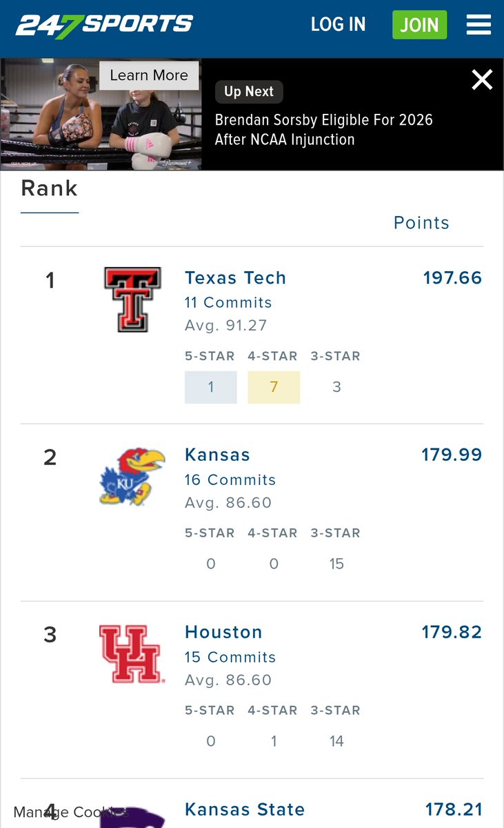The width and height of the screenshot is (504, 828).
Task: Sort by the Points column header
Action: tap(421, 223)
